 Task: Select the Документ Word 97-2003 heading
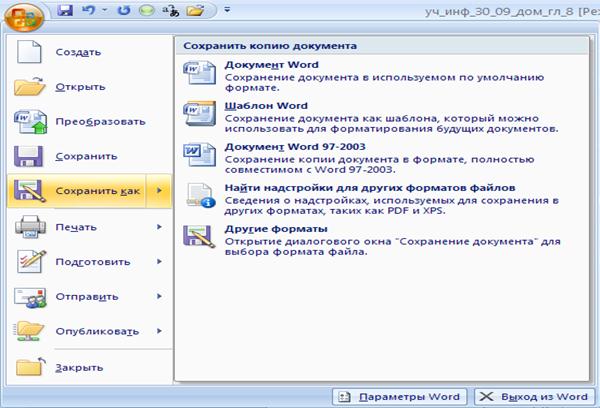coord(295,147)
